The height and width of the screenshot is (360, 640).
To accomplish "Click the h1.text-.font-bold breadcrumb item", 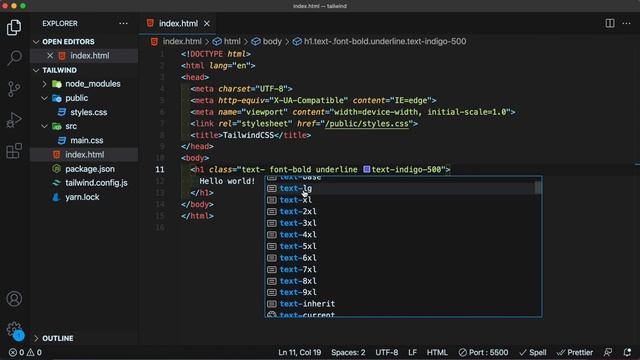I will [x=384, y=41].
